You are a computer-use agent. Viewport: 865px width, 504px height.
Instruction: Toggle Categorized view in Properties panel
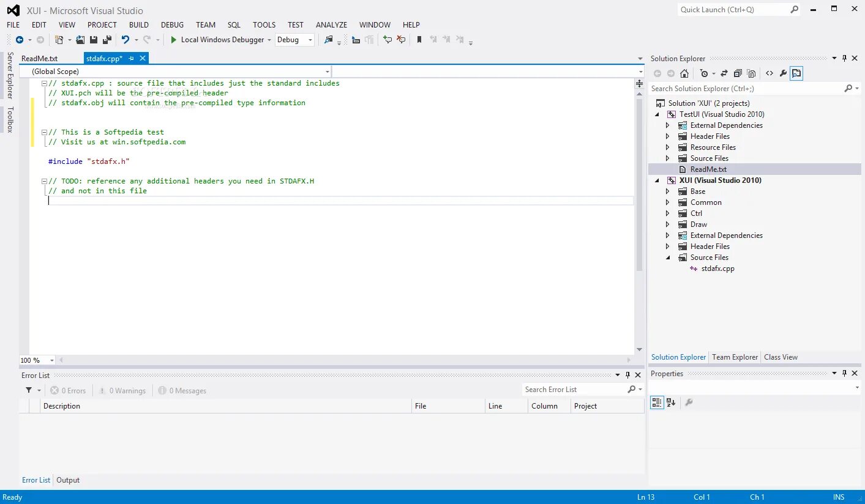(x=656, y=402)
